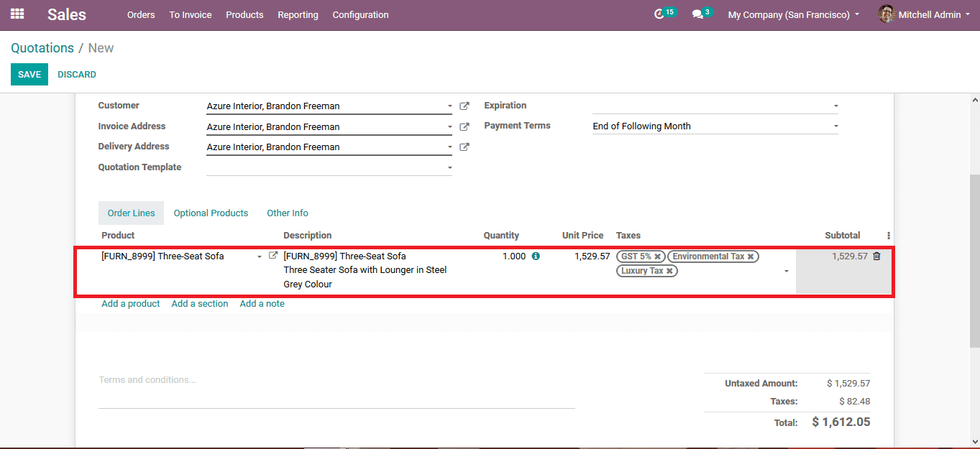This screenshot has height=449, width=980.
Task: Expand the product selection dropdown on order line
Action: (x=260, y=256)
